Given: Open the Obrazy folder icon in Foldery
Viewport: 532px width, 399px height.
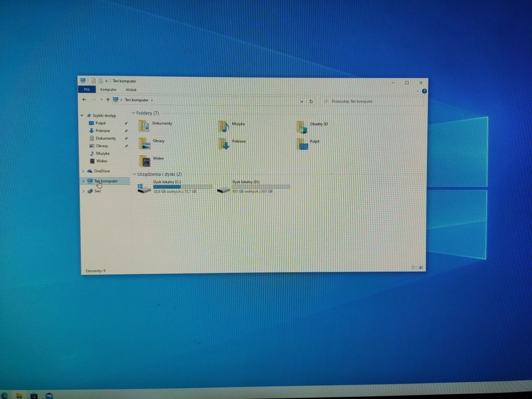Looking at the screenshot, I should coord(144,144).
